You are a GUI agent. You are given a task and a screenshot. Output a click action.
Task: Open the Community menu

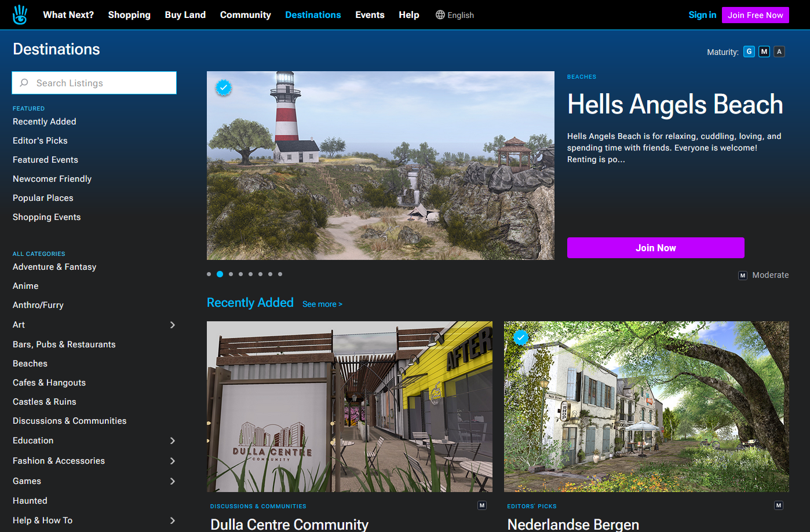point(245,15)
